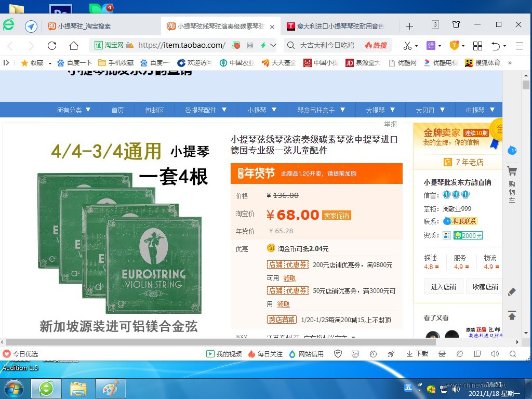Click the address bar URL field
The height and width of the screenshot is (399, 532).
(181, 45)
